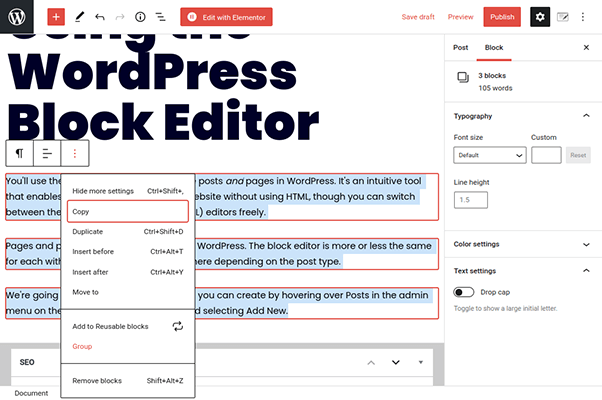This screenshot has width=602, height=400.
Task: Click the WordPress logo icon
Action: [x=17, y=17]
